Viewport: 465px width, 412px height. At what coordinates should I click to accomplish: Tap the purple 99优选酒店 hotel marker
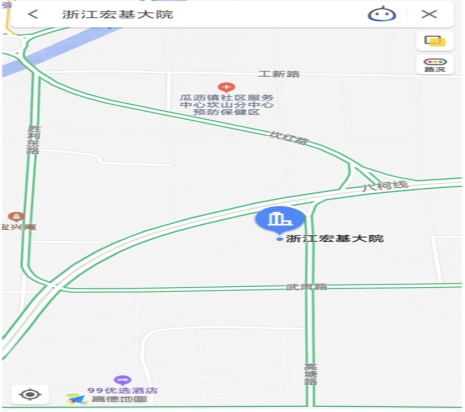[x=122, y=380]
